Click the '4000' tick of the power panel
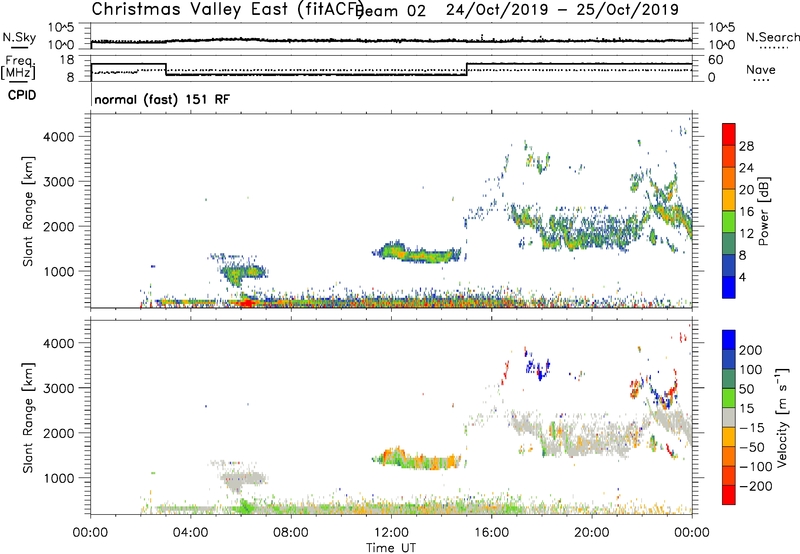The image size is (800, 554). [58, 137]
